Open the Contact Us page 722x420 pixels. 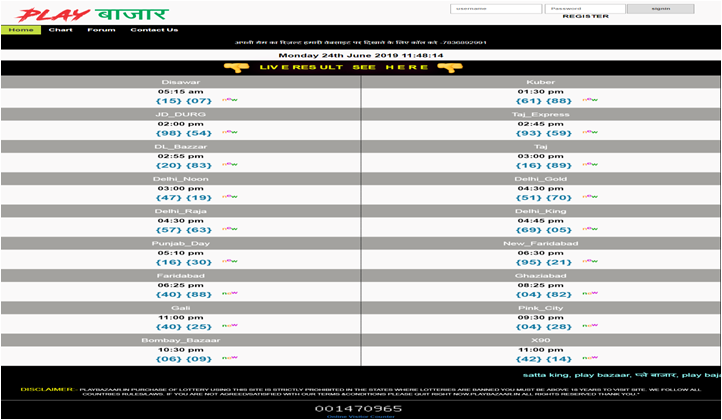[154, 30]
